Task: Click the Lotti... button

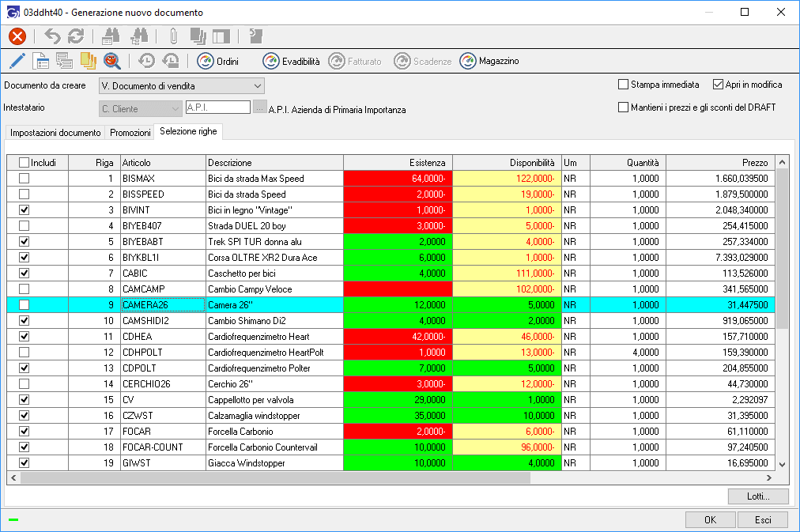Action: (758, 496)
